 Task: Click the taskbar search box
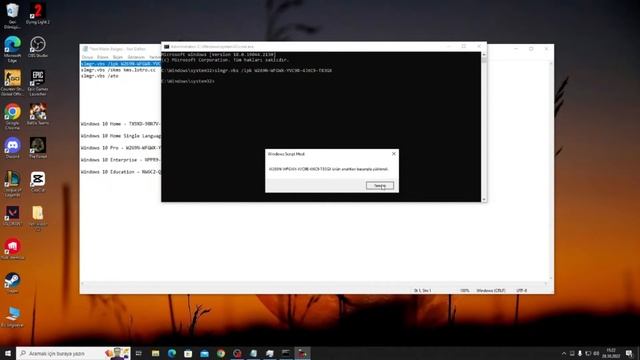coord(73,353)
